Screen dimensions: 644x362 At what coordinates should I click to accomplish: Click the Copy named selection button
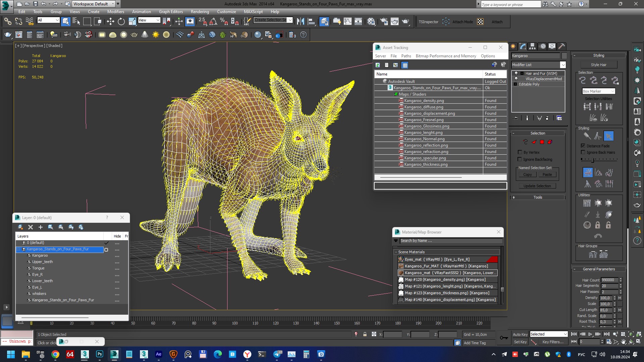(527, 174)
